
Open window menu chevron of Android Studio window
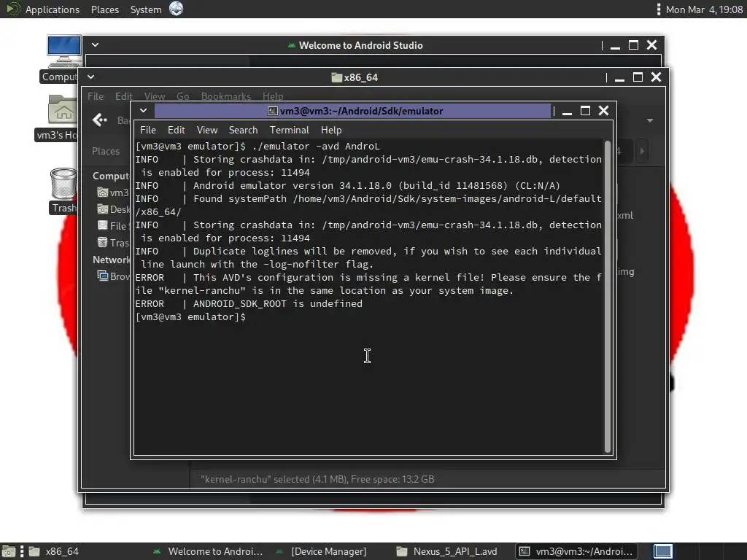click(x=96, y=44)
